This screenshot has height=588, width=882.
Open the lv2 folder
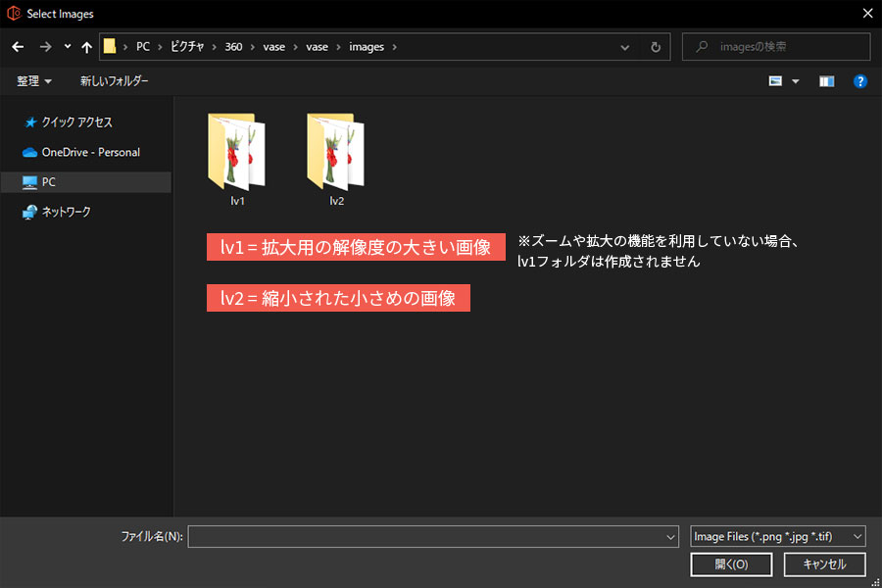tap(336, 157)
